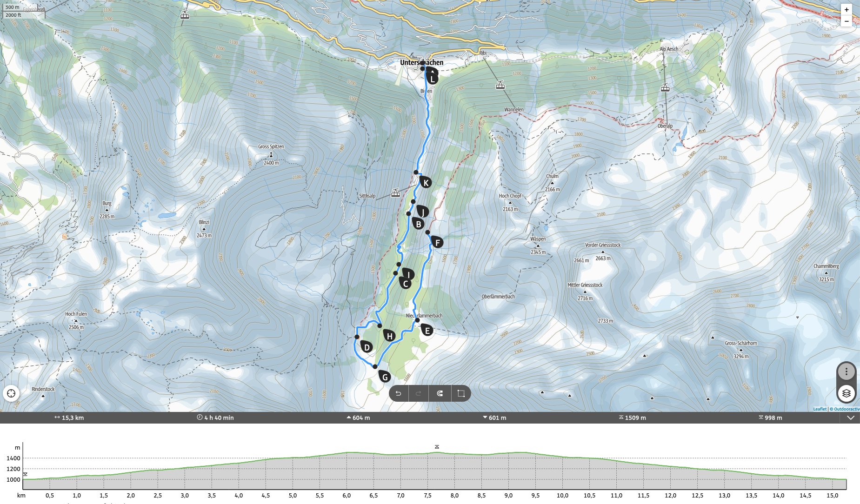Click the Vorder Griessstock label

point(603,245)
